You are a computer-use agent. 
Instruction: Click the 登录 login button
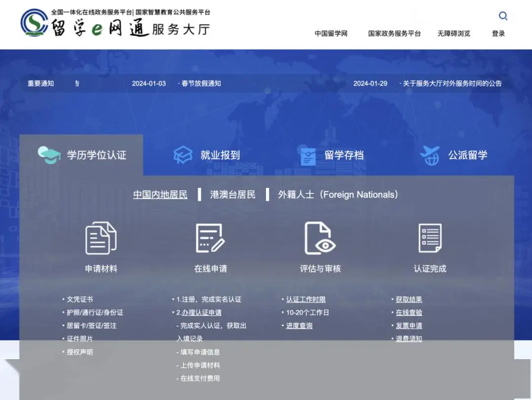(499, 33)
